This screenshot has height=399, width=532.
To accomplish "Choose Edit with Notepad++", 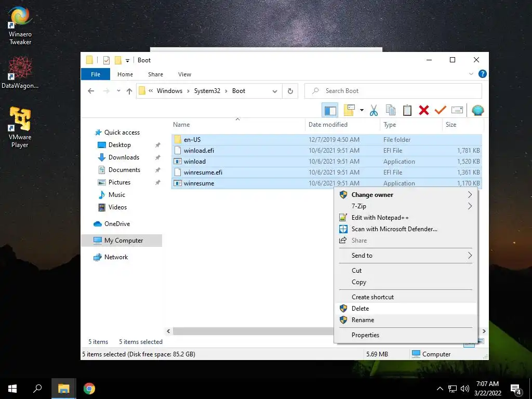I will coord(406,218).
